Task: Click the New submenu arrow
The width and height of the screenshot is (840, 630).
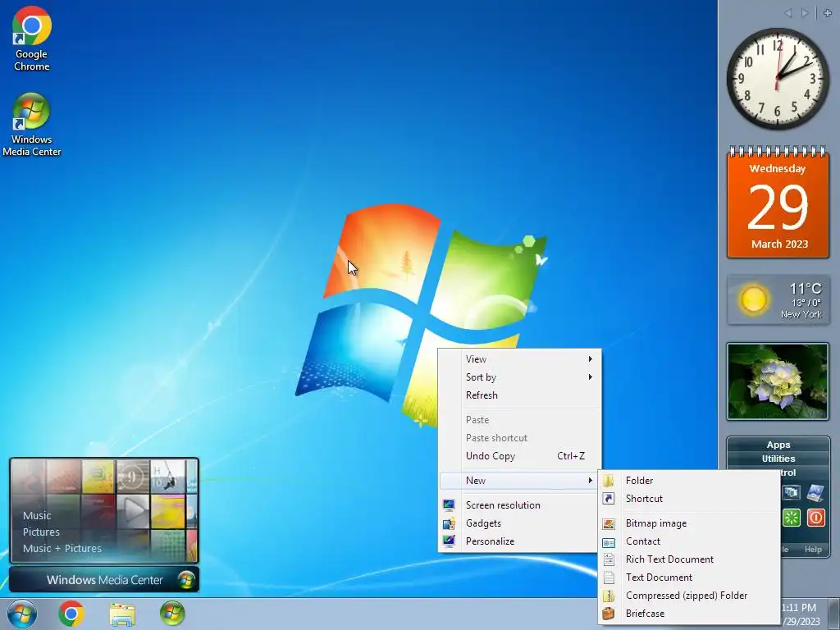Action: pos(591,481)
